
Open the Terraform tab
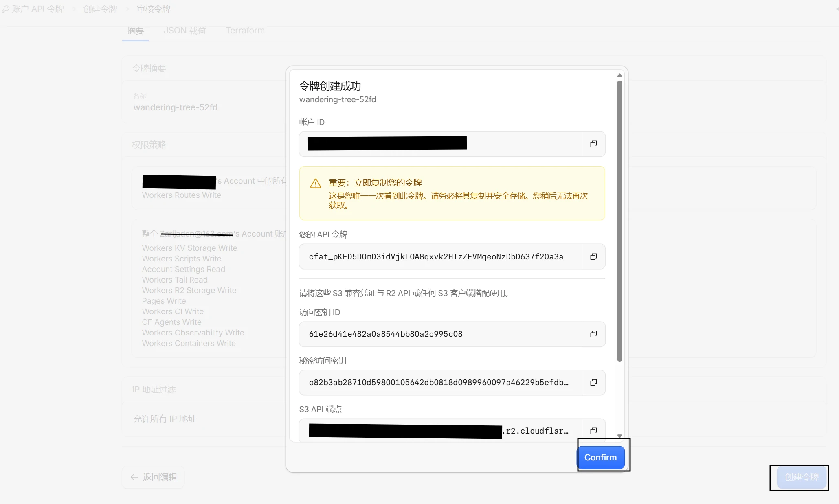pyautogui.click(x=245, y=31)
